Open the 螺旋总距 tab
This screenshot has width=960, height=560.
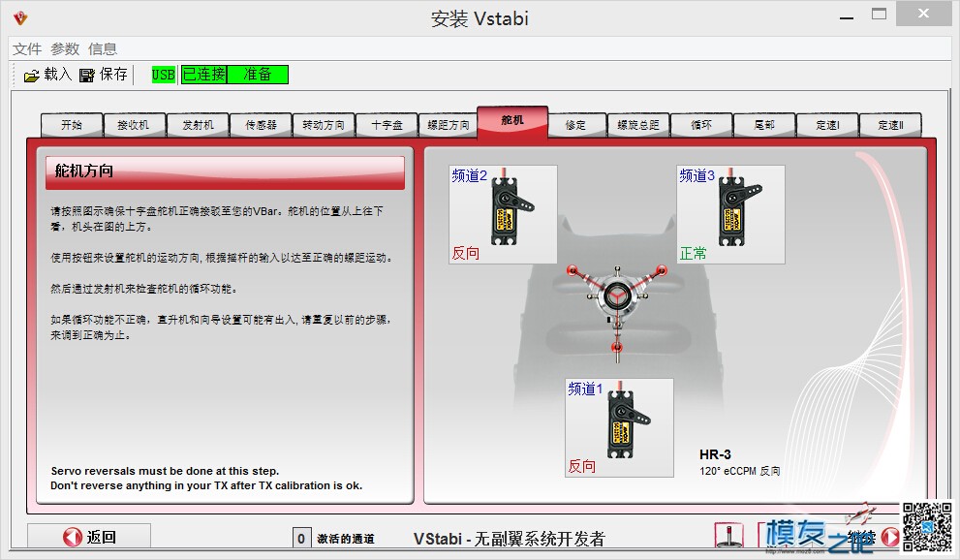pyautogui.click(x=638, y=125)
